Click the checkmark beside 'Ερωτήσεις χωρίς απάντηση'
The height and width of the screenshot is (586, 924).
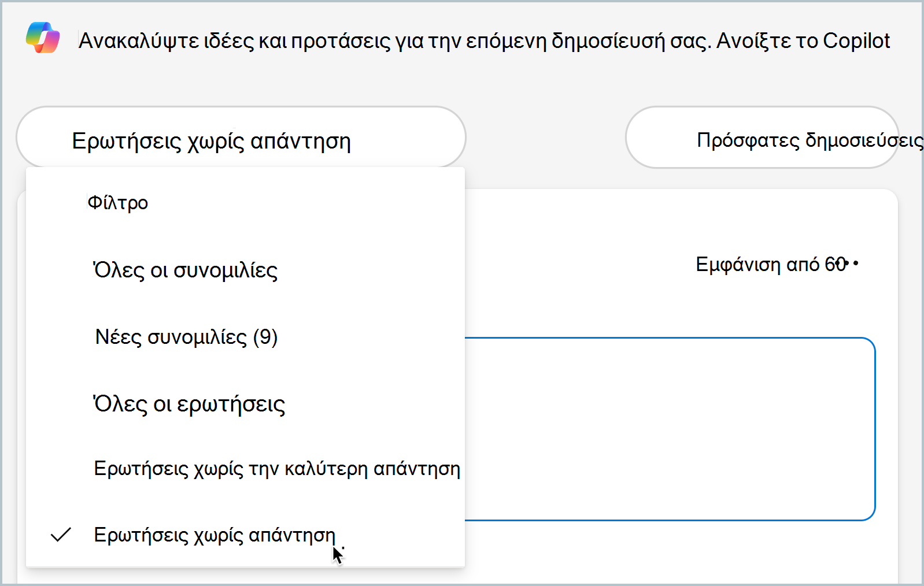(x=61, y=535)
